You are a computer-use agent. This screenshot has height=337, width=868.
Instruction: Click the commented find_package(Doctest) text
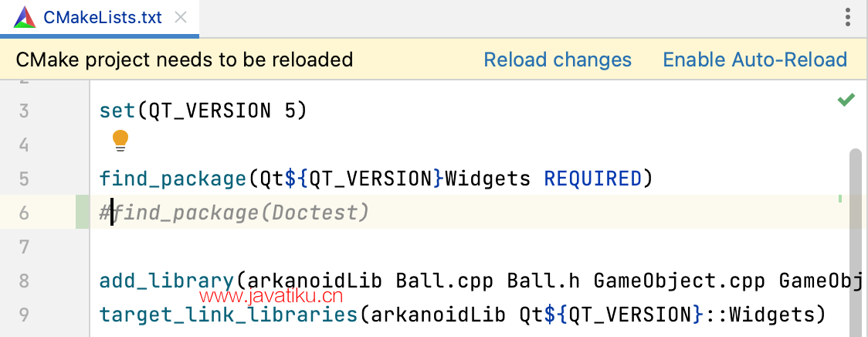234,213
